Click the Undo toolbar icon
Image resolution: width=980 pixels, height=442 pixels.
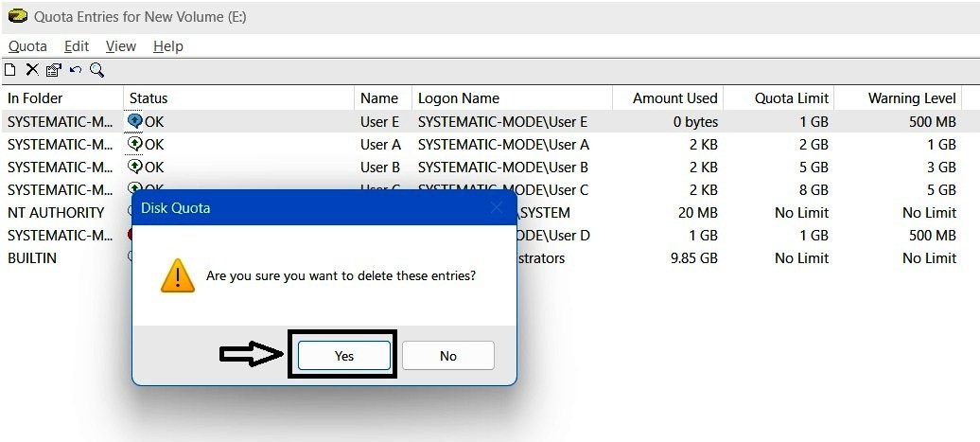point(76,70)
